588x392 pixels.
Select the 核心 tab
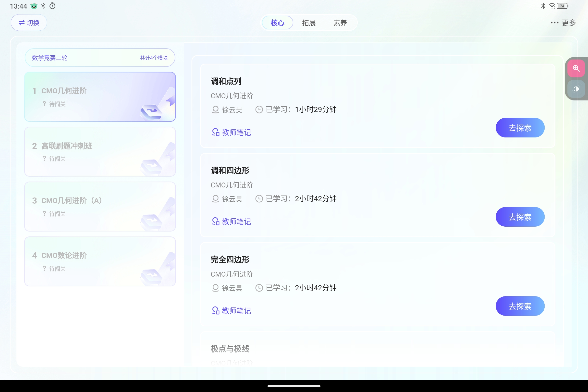(x=278, y=23)
